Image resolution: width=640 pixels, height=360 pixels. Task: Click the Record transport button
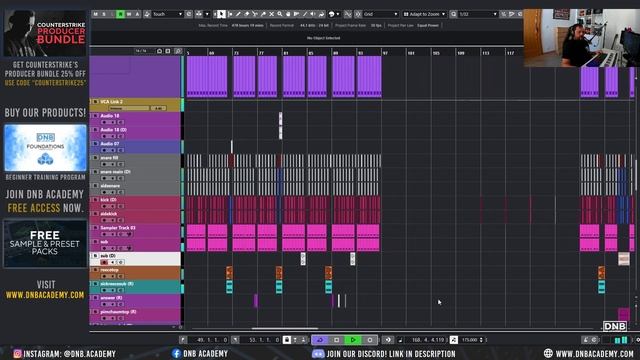click(x=370, y=340)
